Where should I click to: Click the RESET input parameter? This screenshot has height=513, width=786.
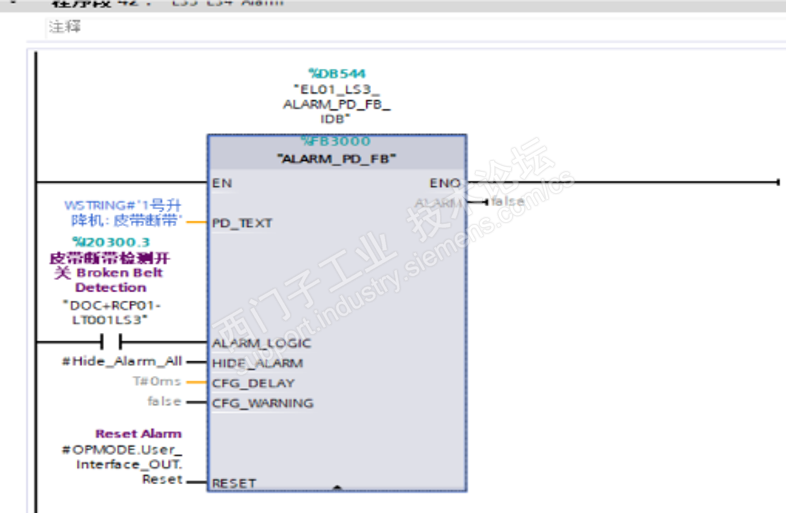[x=234, y=483]
